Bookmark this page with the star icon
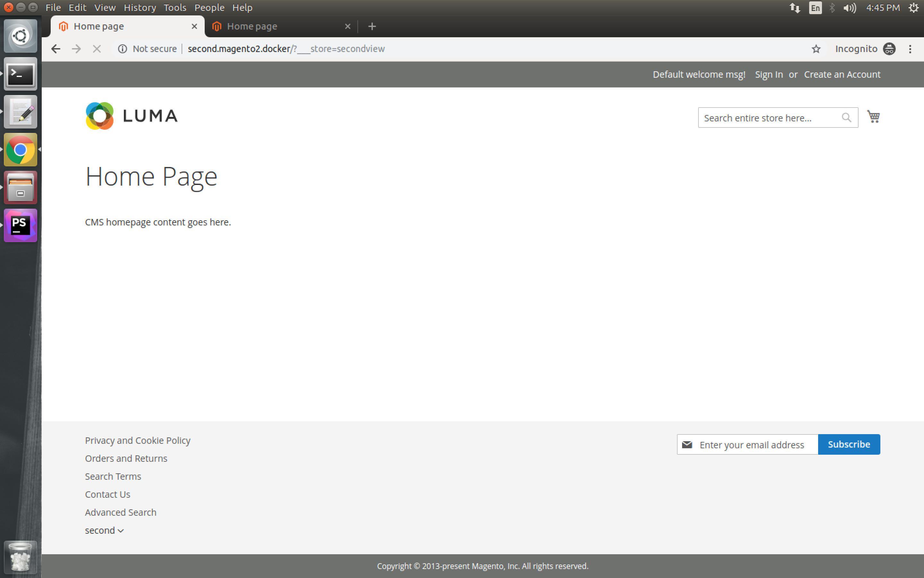Screen dimensions: 924x578 (x=816, y=49)
